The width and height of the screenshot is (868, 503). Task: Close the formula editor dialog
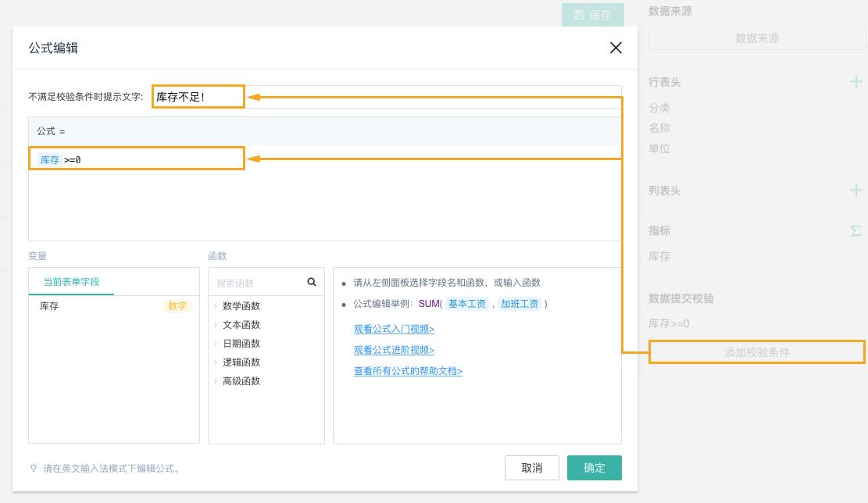click(616, 48)
